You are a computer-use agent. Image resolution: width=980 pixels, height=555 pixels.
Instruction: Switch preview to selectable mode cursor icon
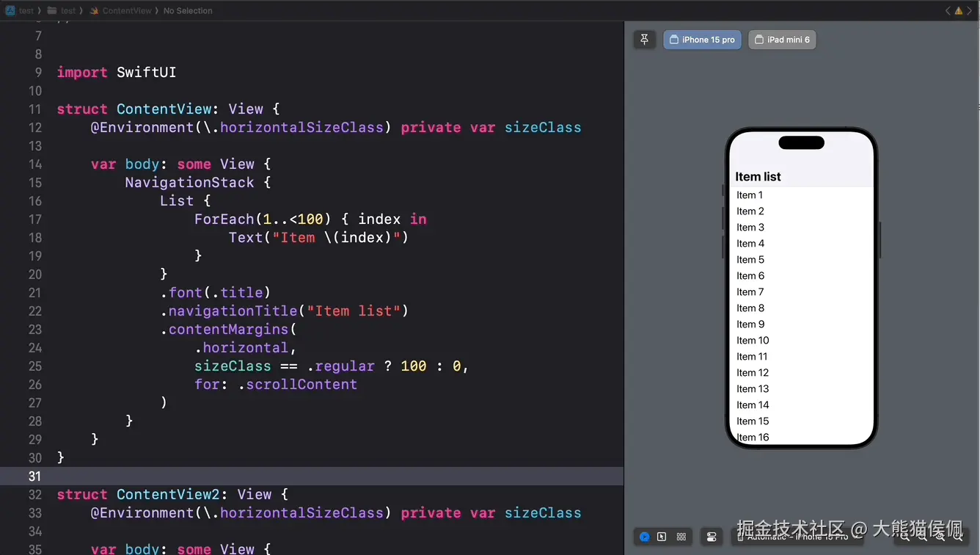pyautogui.click(x=662, y=537)
